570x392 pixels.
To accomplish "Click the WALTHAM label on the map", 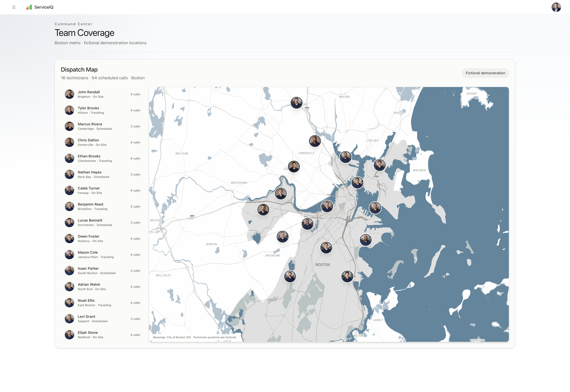I will click(182, 154).
